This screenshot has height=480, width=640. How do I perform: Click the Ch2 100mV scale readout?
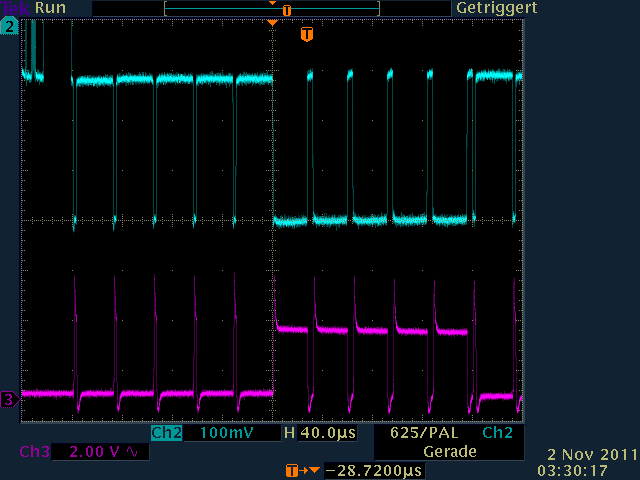[225, 433]
